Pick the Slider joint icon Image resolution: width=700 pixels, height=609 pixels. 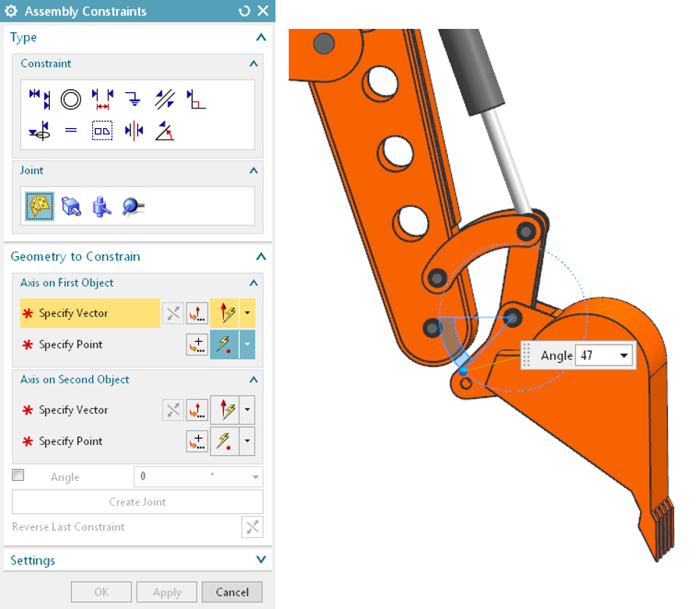click(71, 206)
